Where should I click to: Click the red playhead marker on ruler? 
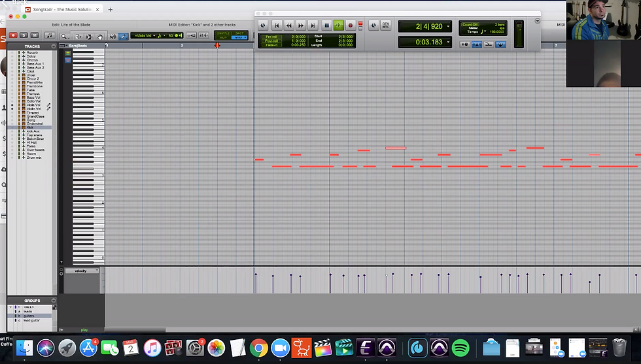click(x=217, y=45)
